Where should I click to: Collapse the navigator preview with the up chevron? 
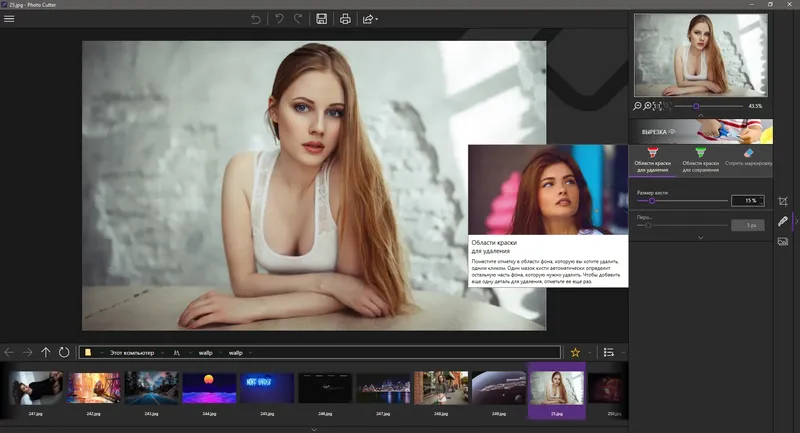tap(701, 115)
